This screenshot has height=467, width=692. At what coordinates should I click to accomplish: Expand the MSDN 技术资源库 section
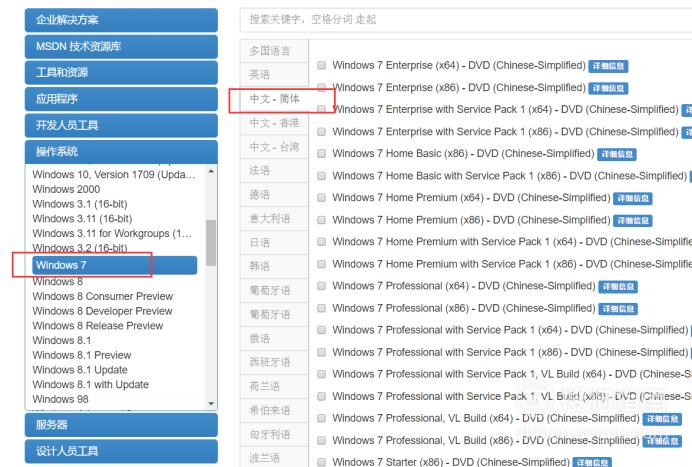(121, 46)
